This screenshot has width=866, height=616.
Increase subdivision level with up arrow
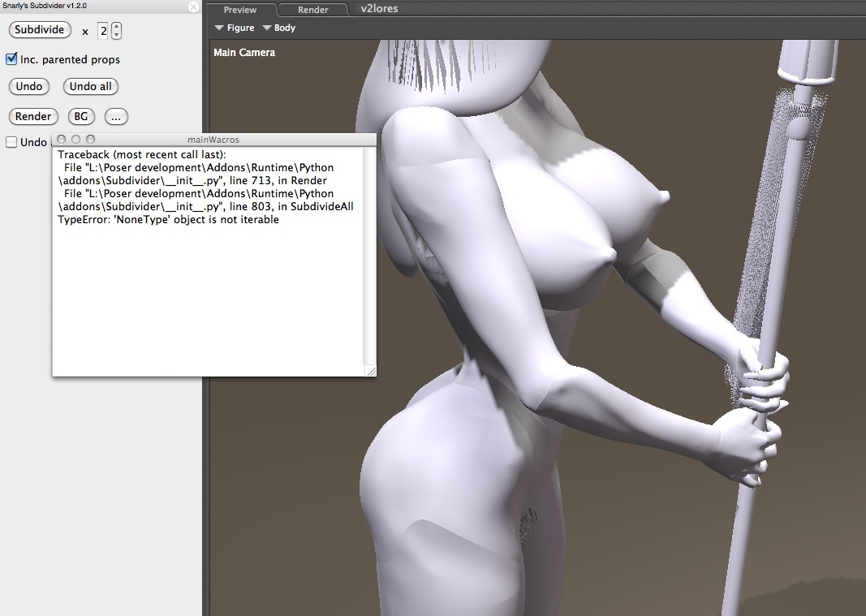pyautogui.click(x=116, y=27)
